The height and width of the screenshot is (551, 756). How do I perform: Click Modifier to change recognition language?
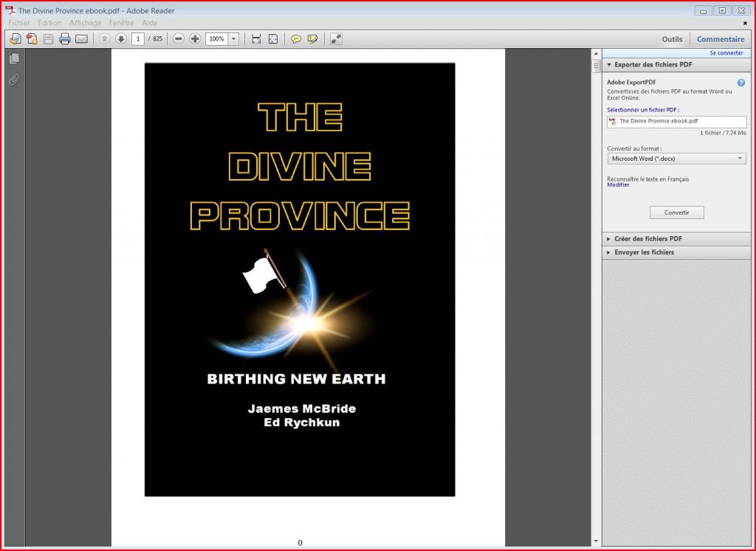point(618,185)
